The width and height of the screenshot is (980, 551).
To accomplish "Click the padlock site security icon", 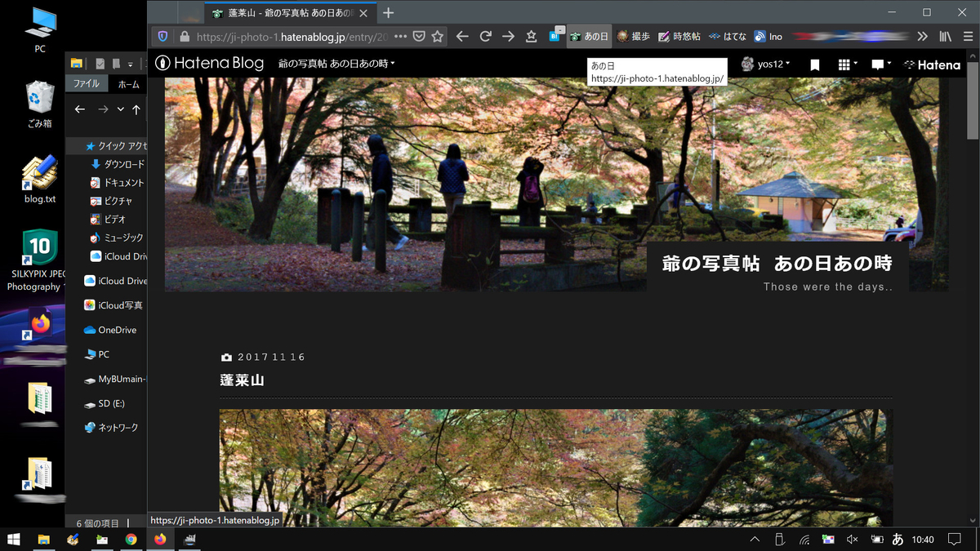I will click(x=184, y=36).
